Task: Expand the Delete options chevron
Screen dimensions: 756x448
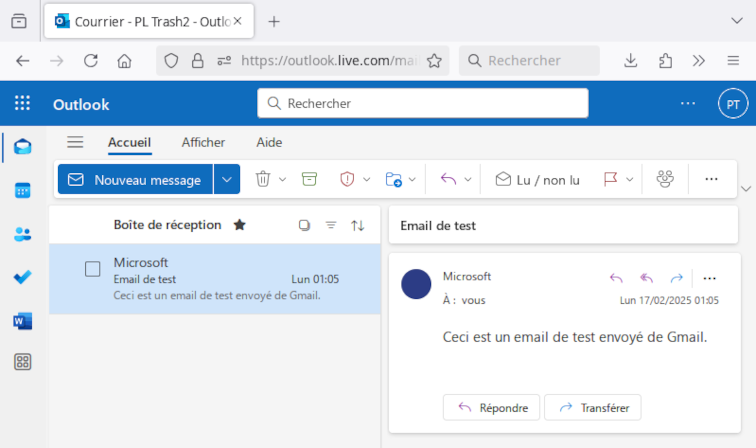Action: [283, 180]
